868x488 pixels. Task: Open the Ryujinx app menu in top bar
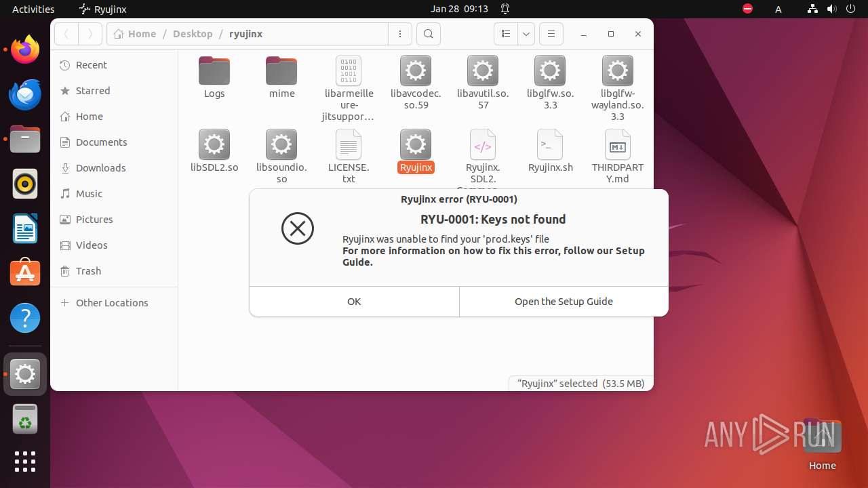pos(103,9)
